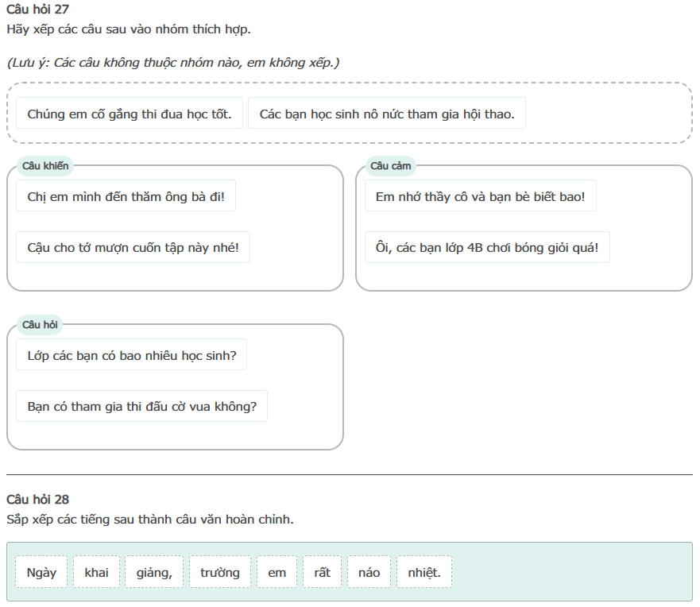Select the word chip "khai"
Image resolution: width=700 pixels, height=607 pixels.
tap(96, 572)
